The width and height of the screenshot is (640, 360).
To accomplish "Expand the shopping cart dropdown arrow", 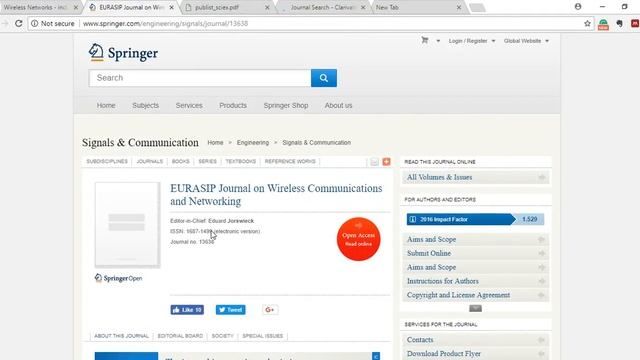I will coord(438,41).
